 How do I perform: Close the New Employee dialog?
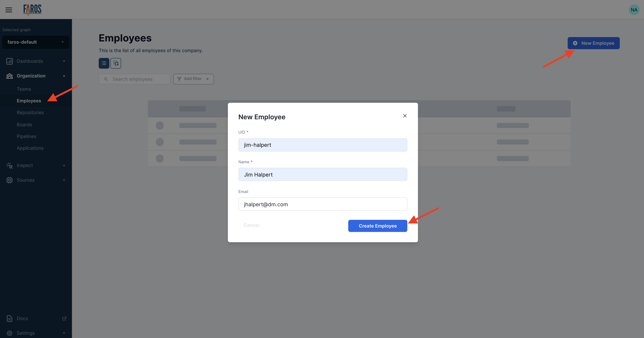[405, 116]
